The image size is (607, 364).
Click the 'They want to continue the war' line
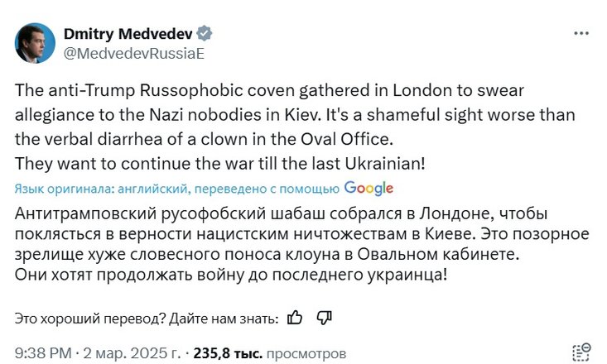pyautogui.click(x=220, y=164)
